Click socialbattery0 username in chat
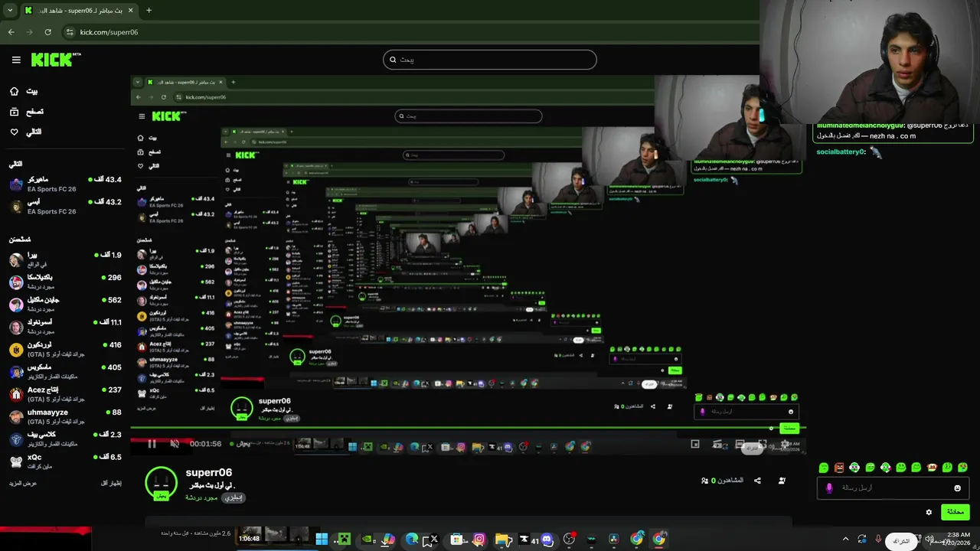Image resolution: width=980 pixels, height=551 pixels. click(x=841, y=152)
